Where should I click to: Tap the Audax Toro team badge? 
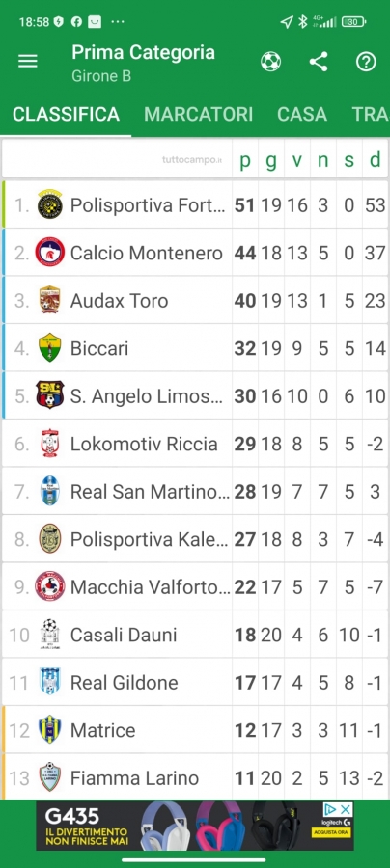point(50,300)
